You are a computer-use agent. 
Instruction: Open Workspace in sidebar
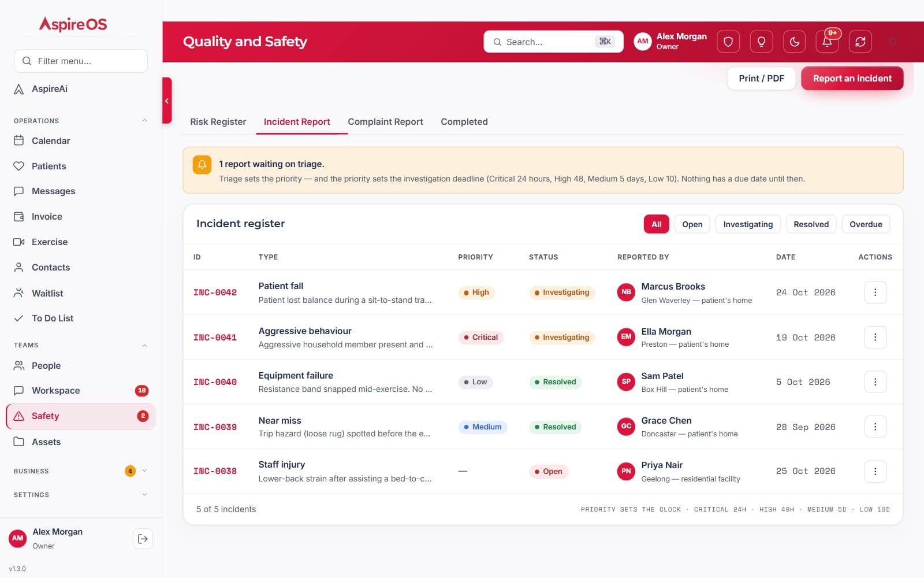pos(81,391)
